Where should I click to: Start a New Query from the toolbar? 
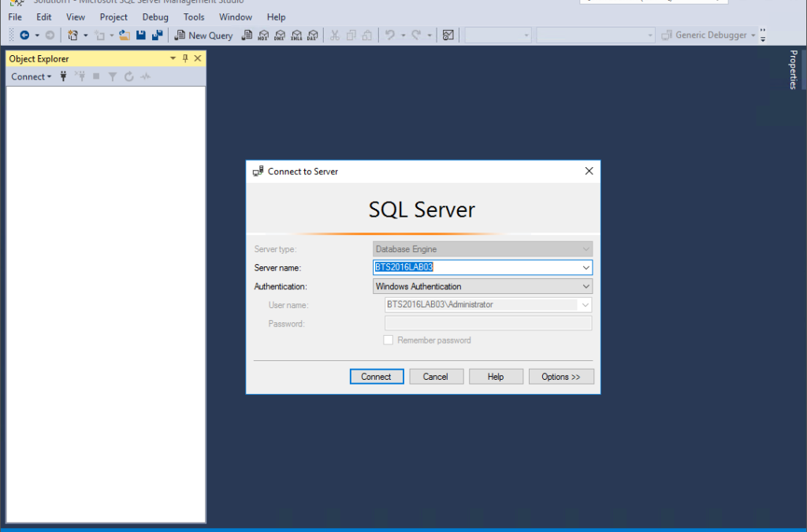point(204,35)
